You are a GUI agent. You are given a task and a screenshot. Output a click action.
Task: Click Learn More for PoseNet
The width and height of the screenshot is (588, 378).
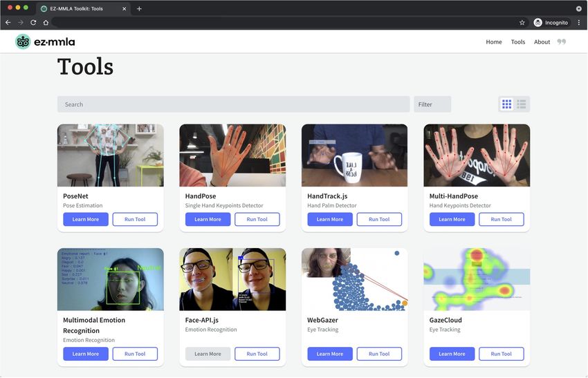tap(86, 219)
